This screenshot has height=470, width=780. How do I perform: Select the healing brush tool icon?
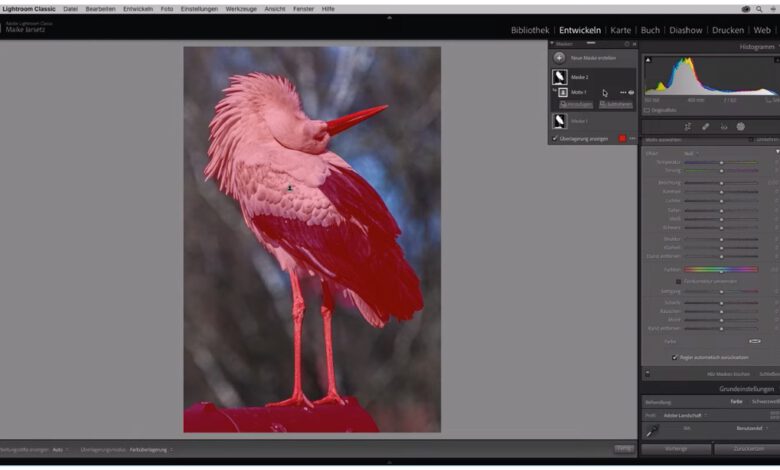click(x=706, y=127)
